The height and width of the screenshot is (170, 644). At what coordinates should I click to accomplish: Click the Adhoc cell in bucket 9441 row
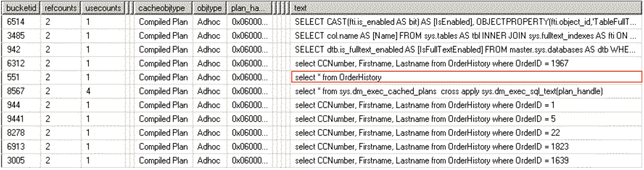coord(209,119)
